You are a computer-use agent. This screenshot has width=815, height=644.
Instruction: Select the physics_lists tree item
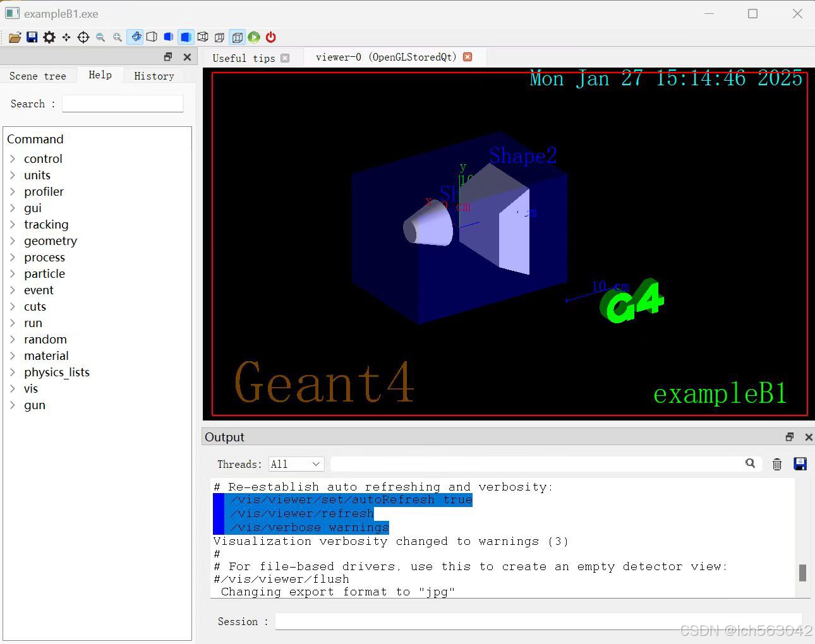coord(57,372)
